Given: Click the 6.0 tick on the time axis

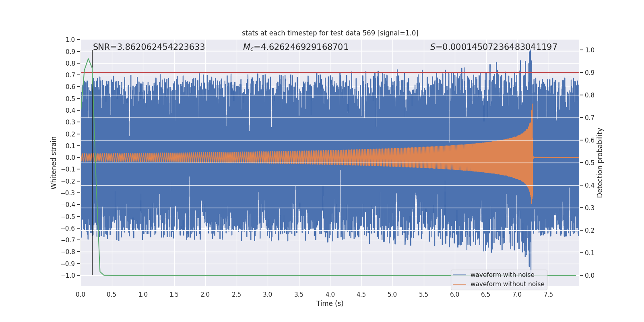Looking at the screenshot, I should click(454, 294).
